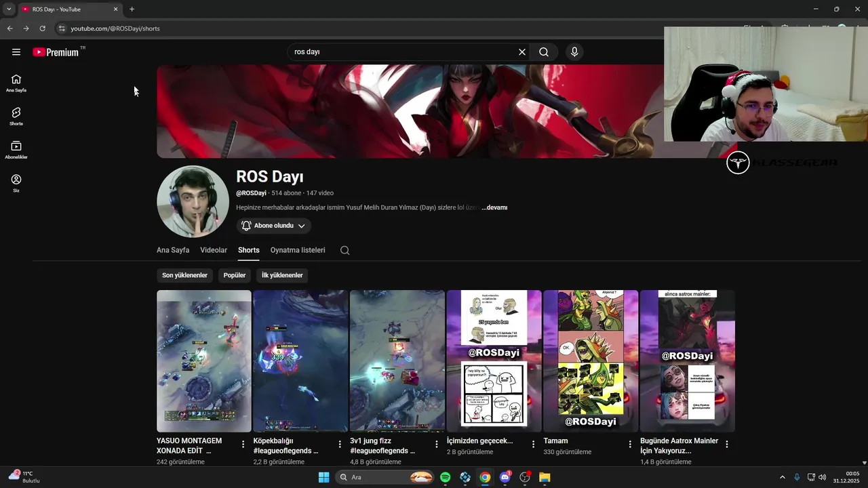Screen dimensions: 868x488
Task: Select the Shorts channel tab
Action: 249,250
